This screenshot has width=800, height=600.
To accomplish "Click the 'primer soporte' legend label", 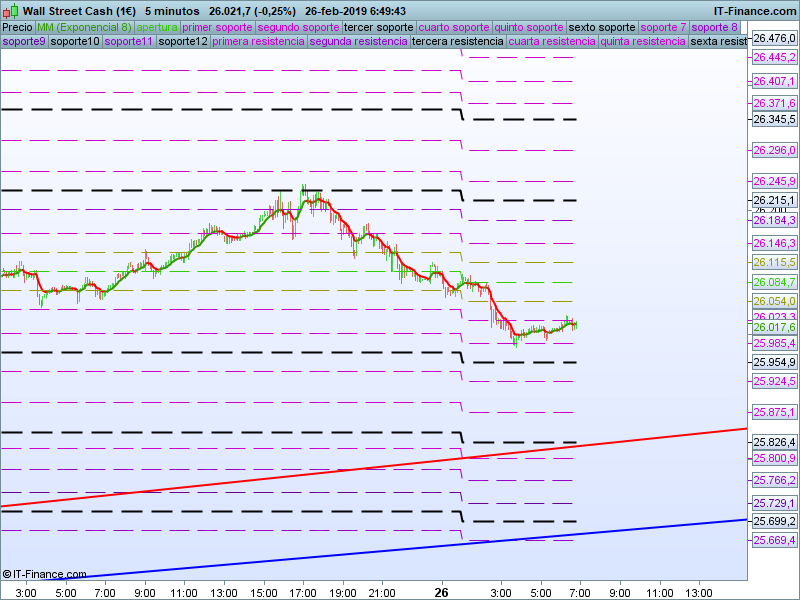I will click(x=218, y=27).
